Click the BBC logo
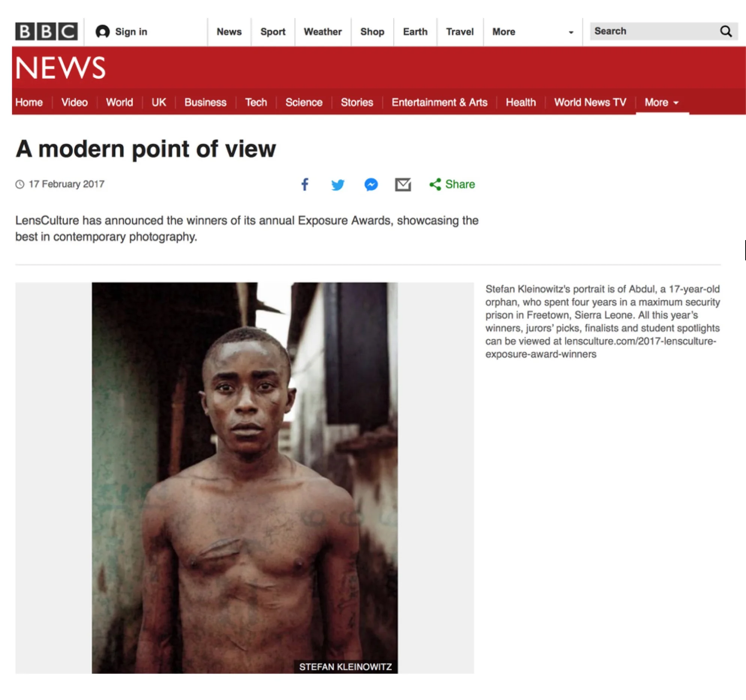The image size is (746, 700). [46, 32]
